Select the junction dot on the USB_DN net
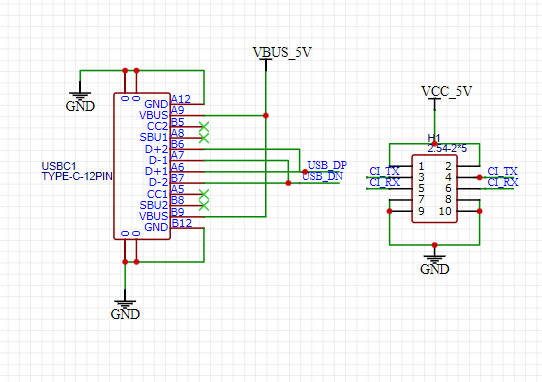This screenshot has height=382, width=542. coord(288,183)
